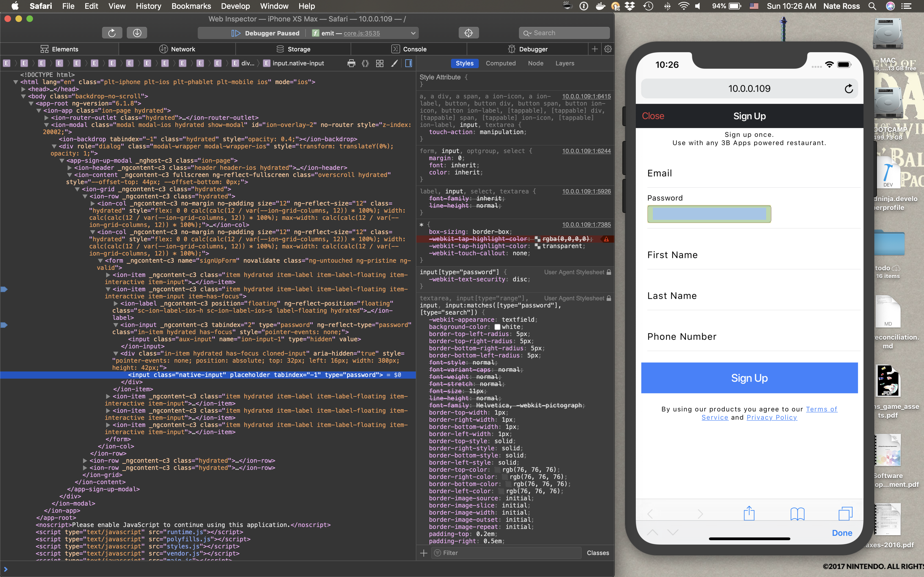
Task: Toggle the layout grid overlay icon
Action: (x=380, y=63)
